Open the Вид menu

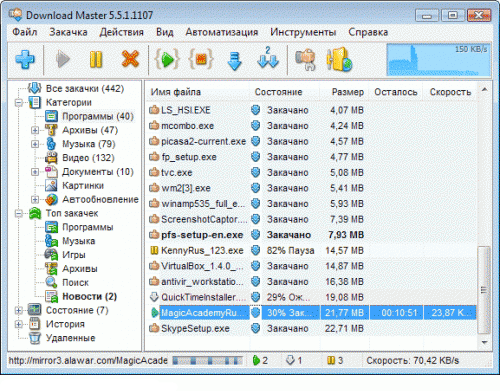pyautogui.click(x=165, y=32)
